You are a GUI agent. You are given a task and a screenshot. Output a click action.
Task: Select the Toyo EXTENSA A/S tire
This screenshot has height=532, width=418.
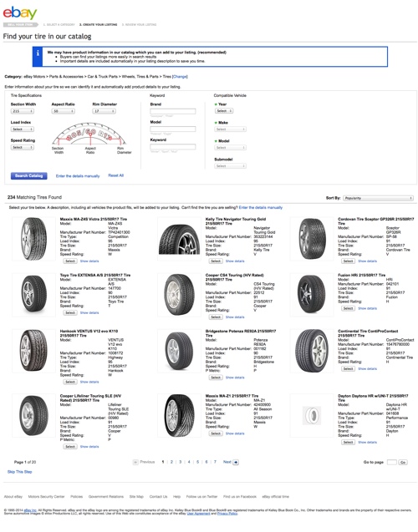[x=70, y=313]
